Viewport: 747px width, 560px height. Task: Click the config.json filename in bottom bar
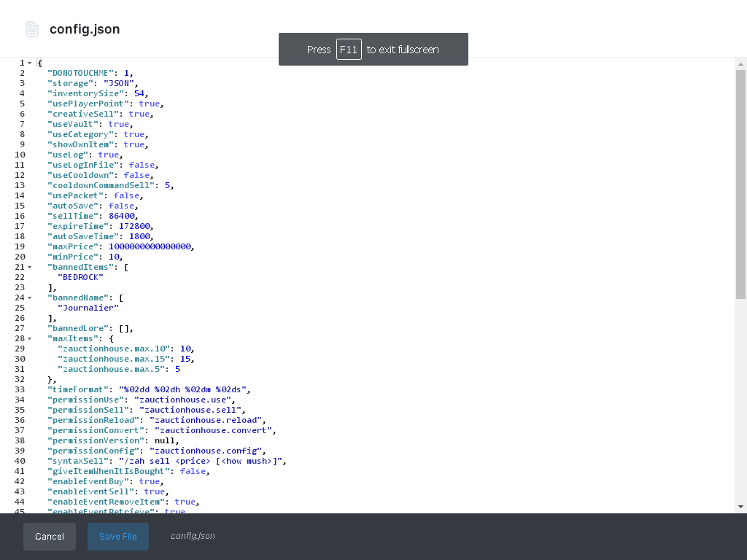(193, 536)
